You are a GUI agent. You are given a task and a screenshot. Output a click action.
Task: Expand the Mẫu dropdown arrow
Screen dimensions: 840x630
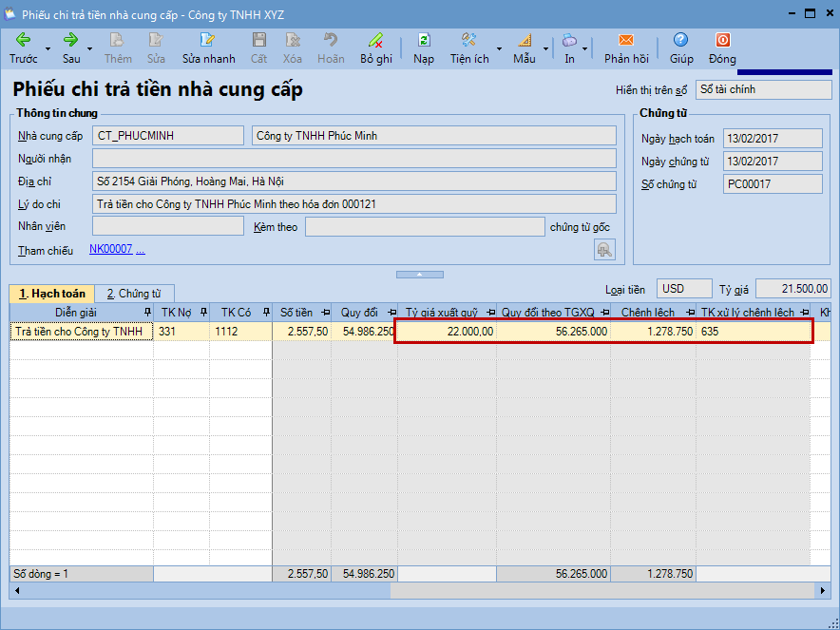(x=545, y=49)
